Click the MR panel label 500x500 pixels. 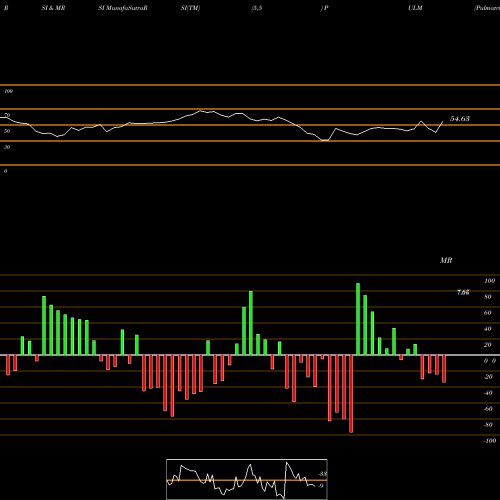(x=446, y=260)
